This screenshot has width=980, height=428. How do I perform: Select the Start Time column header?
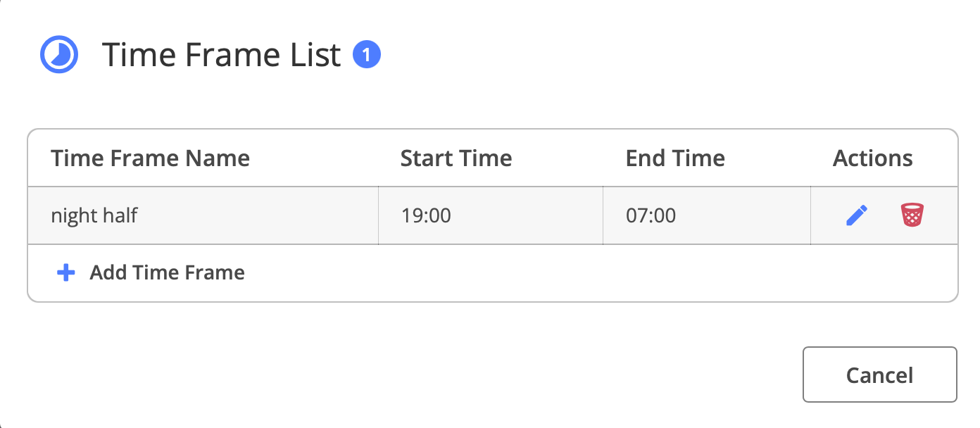(x=456, y=158)
